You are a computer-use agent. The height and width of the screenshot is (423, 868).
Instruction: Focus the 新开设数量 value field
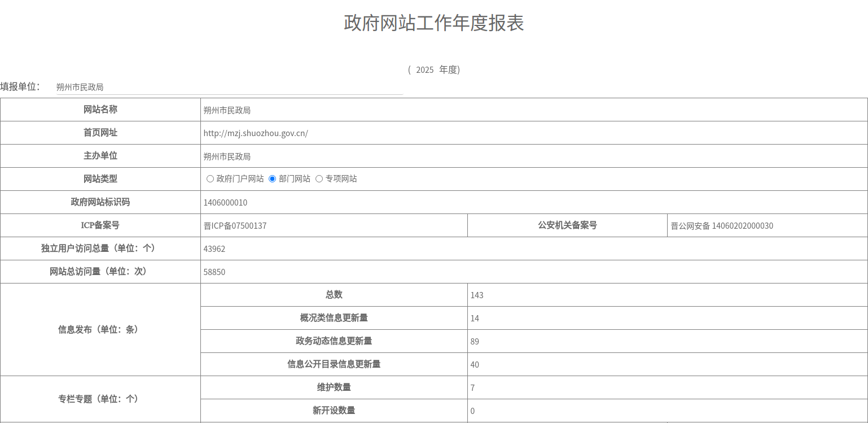(x=666, y=411)
